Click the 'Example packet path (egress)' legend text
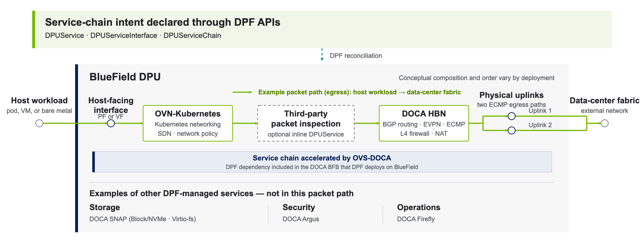644x243 pixels. [x=360, y=92]
